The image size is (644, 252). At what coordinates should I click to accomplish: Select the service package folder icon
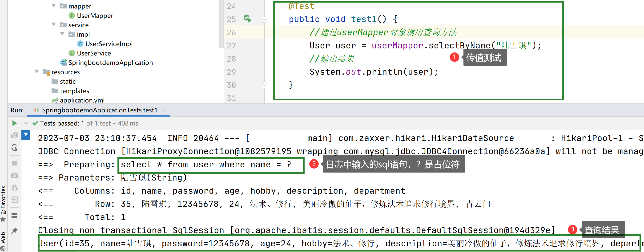click(63, 25)
